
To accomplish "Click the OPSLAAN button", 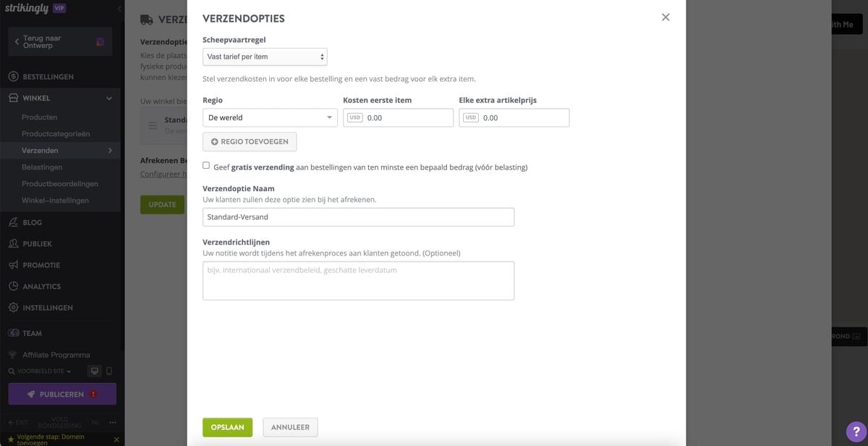I will pos(227,427).
